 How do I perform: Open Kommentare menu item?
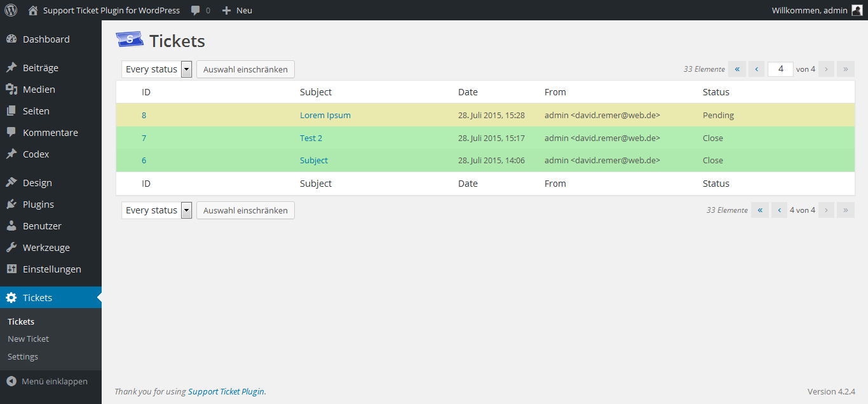pos(51,133)
